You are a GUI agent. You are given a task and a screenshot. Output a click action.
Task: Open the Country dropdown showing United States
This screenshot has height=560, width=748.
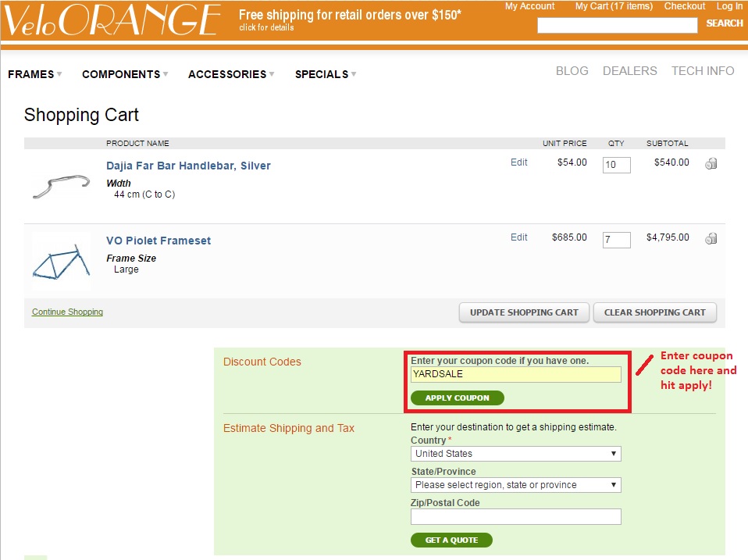515,454
